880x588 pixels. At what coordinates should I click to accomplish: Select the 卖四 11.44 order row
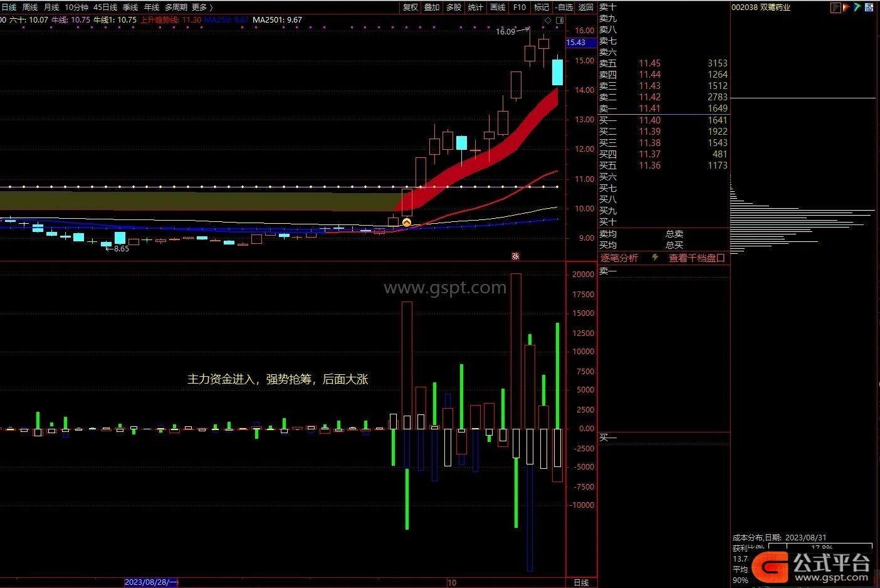[x=664, y=75]
